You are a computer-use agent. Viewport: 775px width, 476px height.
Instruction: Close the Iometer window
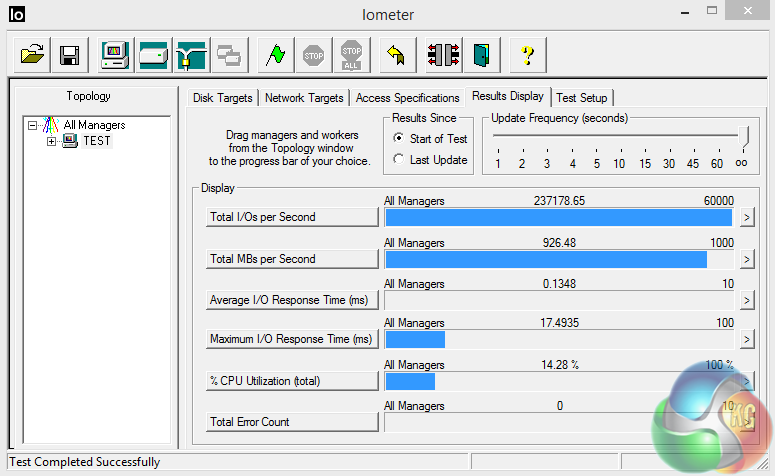pos(747,10)
